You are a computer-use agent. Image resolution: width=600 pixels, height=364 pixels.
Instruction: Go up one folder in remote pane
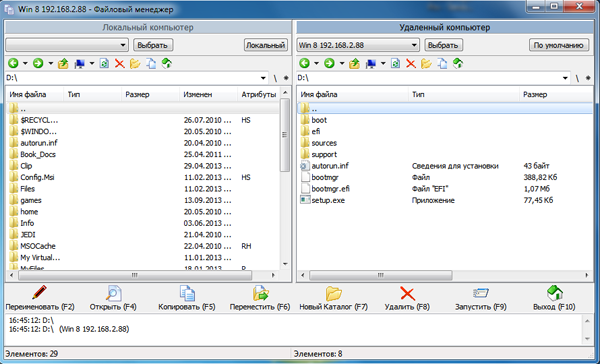click(354, 64)
